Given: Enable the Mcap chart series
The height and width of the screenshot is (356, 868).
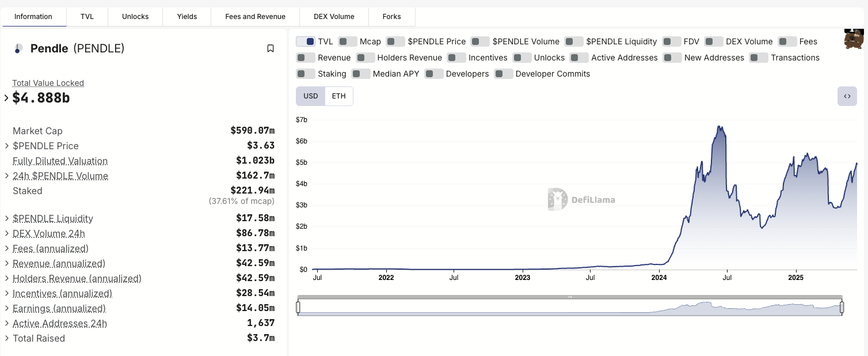Looking at the screenshot, I should [x=348, y=41].
